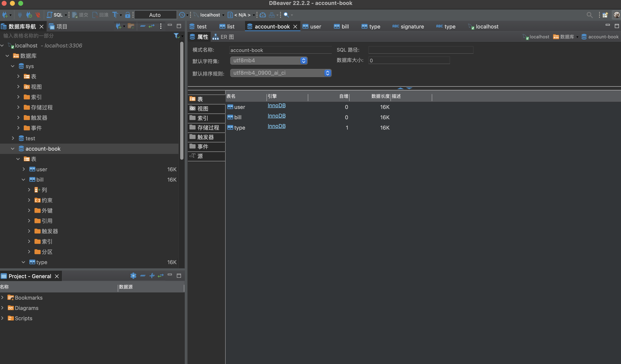Click the table name filter input
This screenshot has height=364, width=621.
[86, 36]
